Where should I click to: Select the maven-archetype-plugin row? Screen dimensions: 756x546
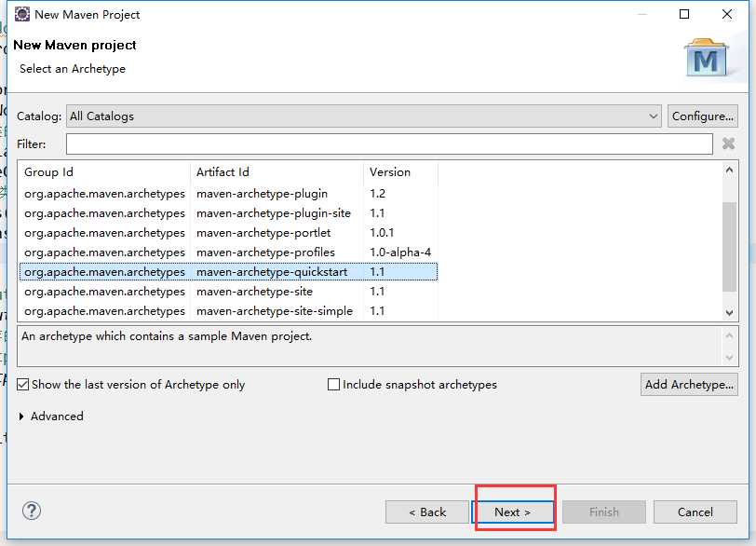coord(228,194)
